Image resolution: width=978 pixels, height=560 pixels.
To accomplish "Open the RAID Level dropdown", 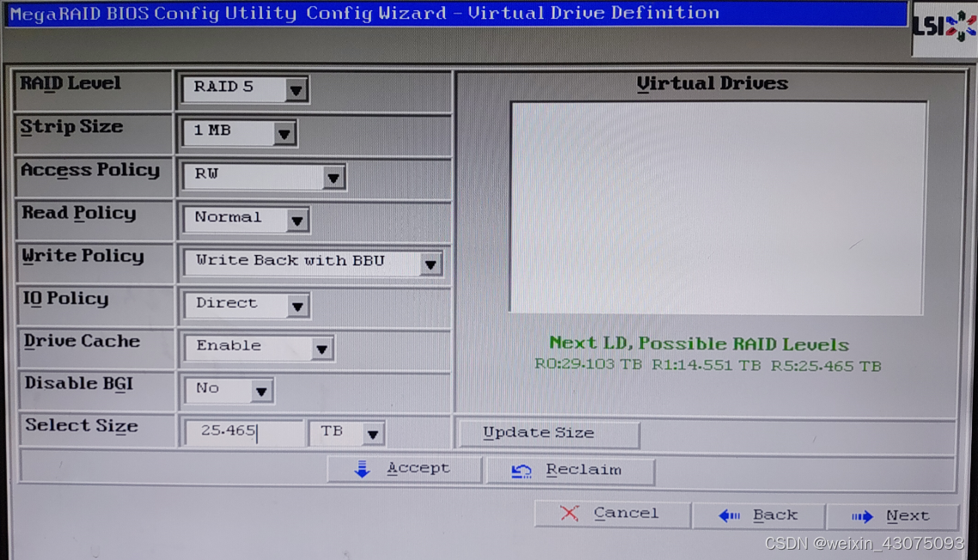I will pos(245,88).
